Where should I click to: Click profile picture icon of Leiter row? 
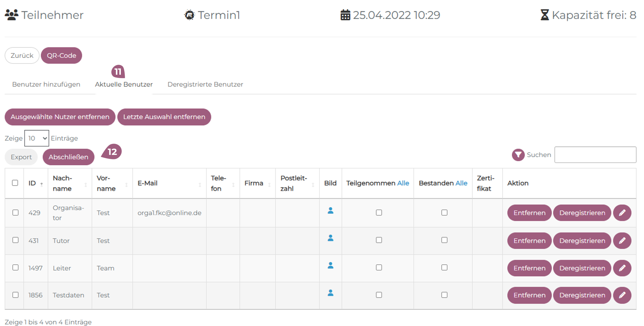coord(330,265)
